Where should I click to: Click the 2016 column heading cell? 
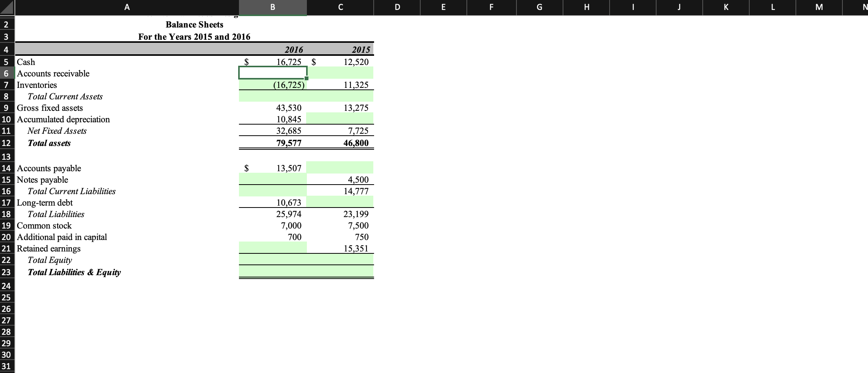tap(272, 50)
